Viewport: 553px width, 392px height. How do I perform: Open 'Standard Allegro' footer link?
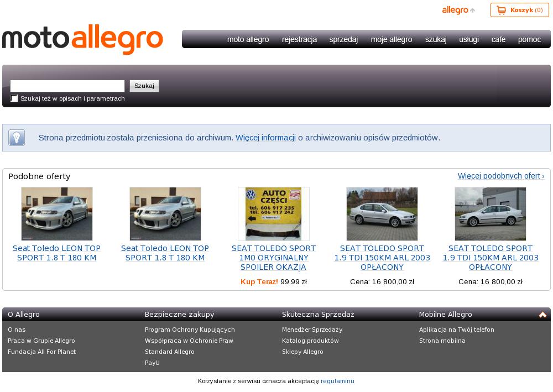[170, 352]
